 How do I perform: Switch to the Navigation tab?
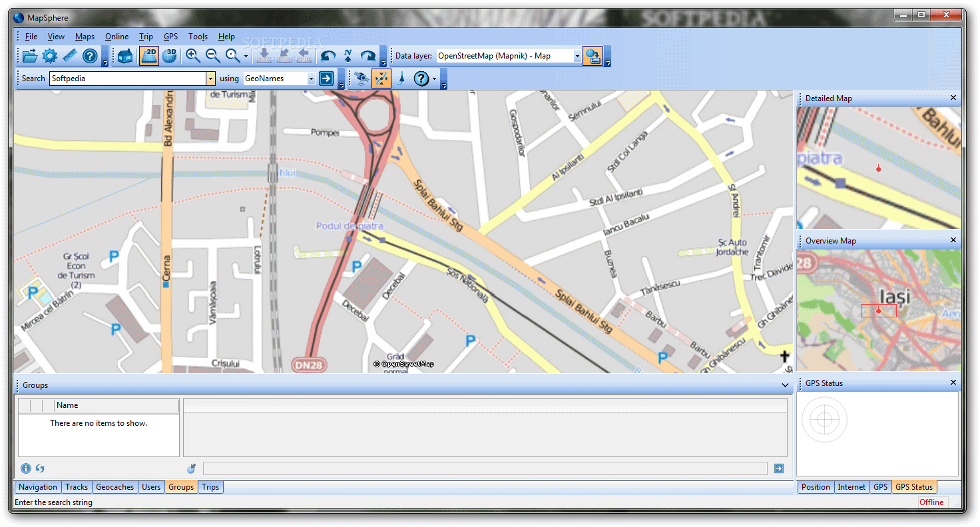click(x=38, y=487)
